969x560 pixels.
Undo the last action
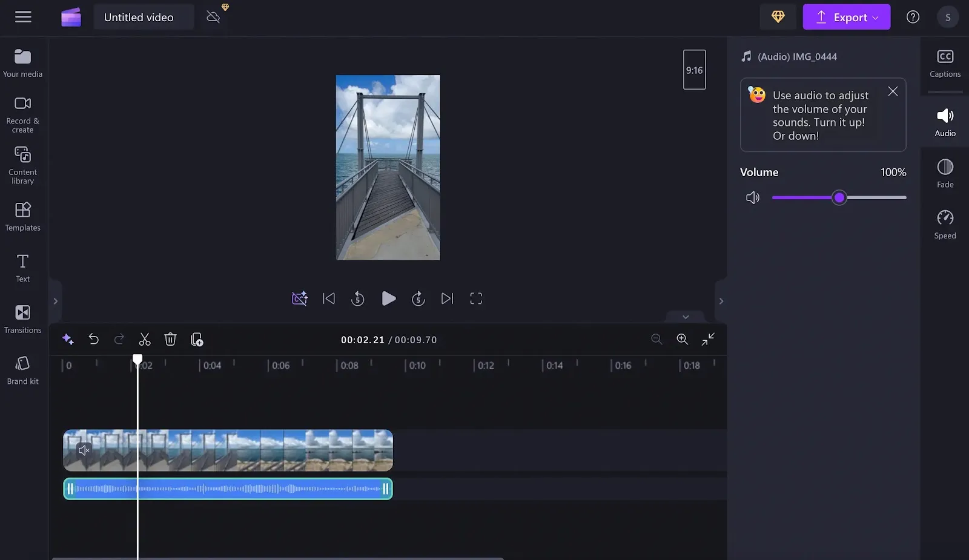click(94, 339)
